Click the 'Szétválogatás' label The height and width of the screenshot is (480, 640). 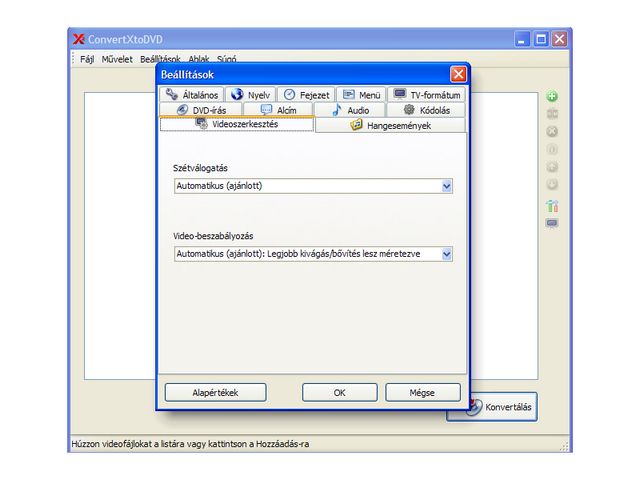click(x=200, y=168)
